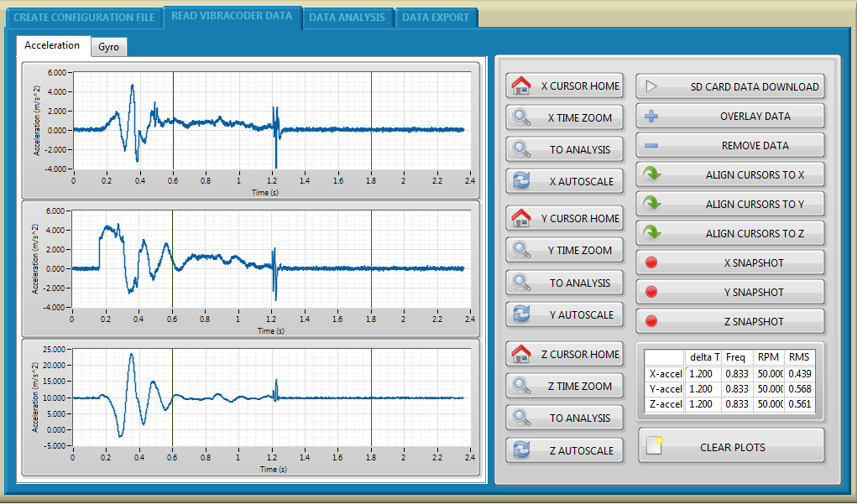
Task: Open the Create Configuration File tab
Action: [x=84, y=17]
